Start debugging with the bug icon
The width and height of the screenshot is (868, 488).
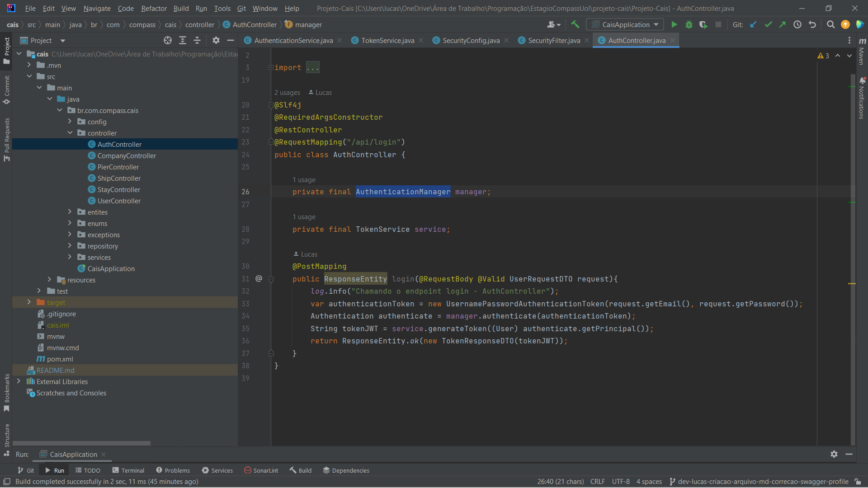[x=689, y=24]
